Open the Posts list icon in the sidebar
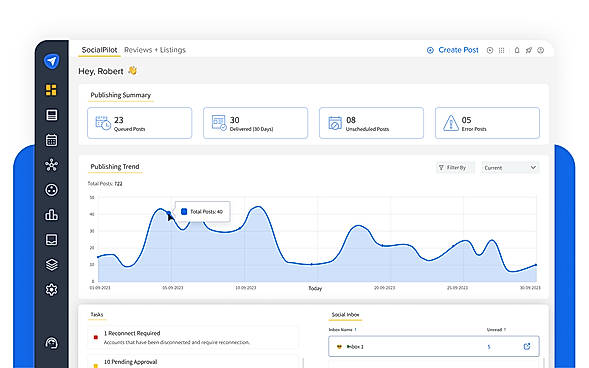 tap(51, 115)
